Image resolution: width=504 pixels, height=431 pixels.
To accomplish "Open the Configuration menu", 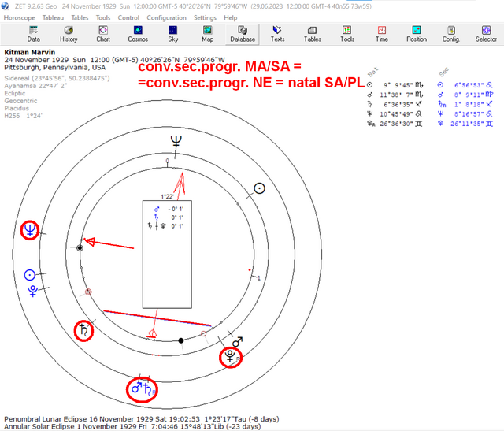I will coord(166,17).
